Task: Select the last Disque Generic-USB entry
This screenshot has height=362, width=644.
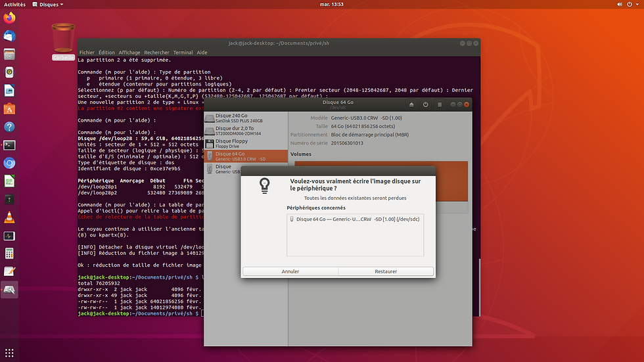Action: point(223,169)
